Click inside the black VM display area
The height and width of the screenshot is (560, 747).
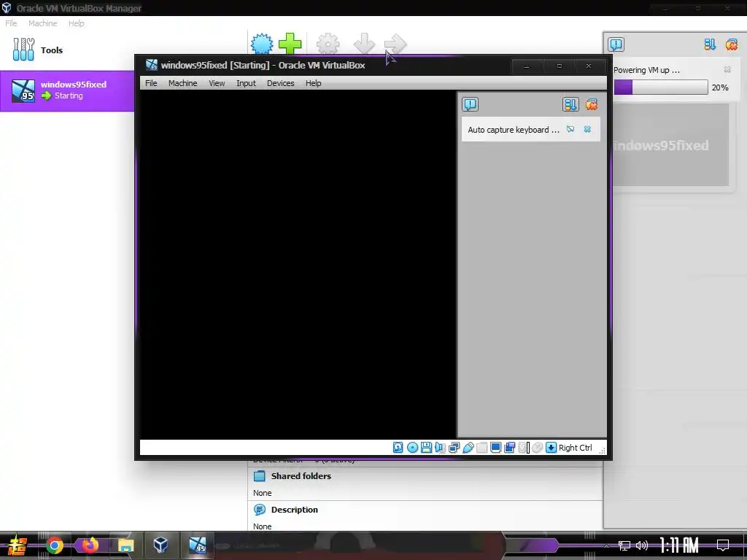(x=298, y=264)
